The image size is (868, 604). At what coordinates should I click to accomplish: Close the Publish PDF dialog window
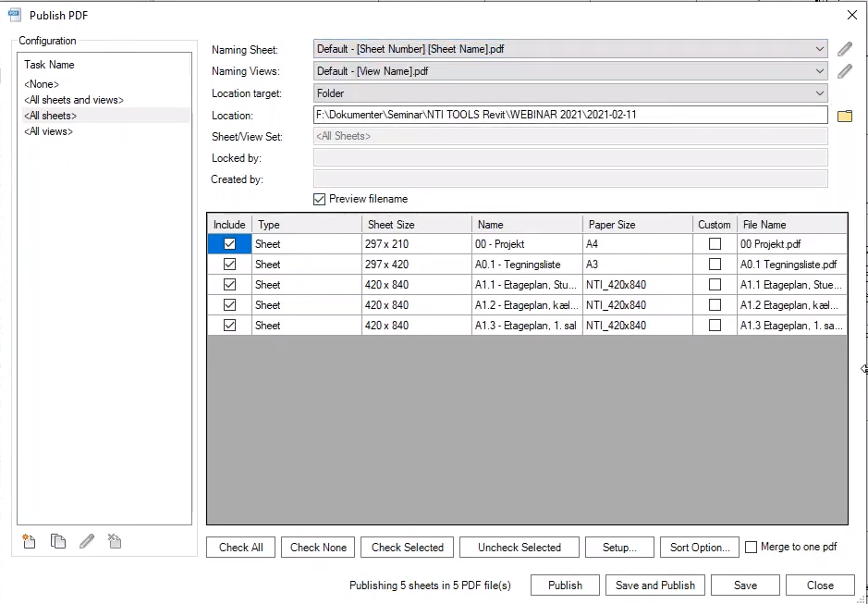[x=851, y=15]
